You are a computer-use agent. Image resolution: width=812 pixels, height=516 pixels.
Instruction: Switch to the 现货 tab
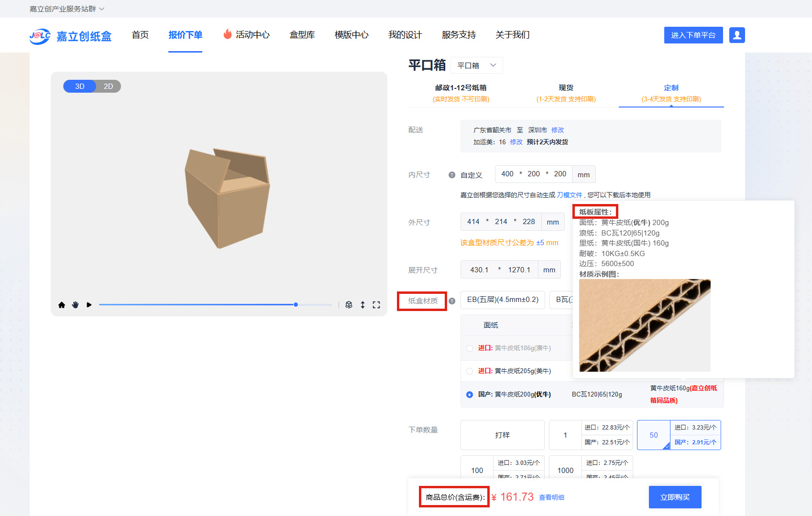point(566,93)
